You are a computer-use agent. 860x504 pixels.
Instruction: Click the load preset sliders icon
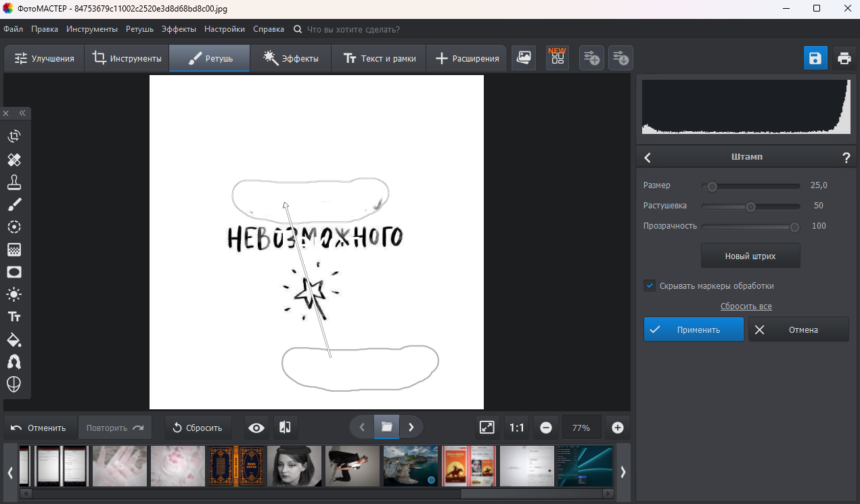click(x=620, y=58)
